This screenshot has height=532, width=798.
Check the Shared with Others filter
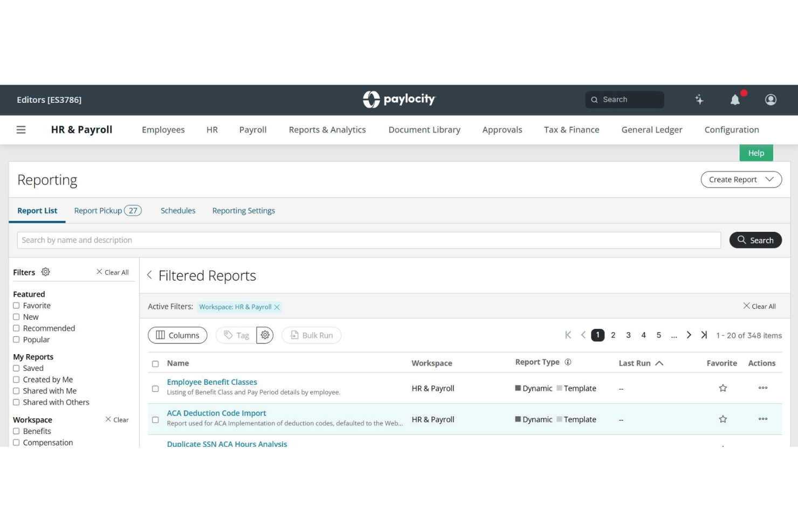[x=16, y=402]
